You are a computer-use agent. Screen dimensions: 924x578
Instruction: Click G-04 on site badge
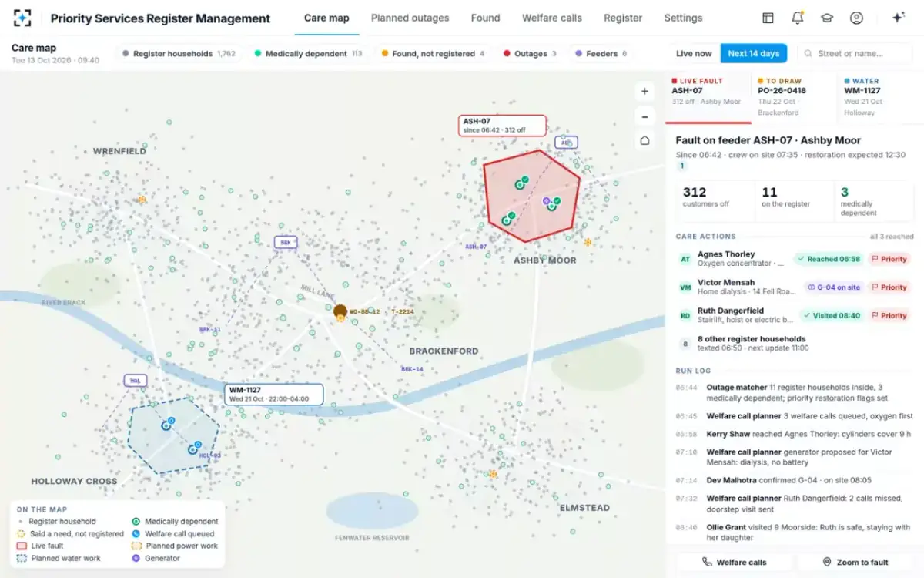tap(833, 287)
